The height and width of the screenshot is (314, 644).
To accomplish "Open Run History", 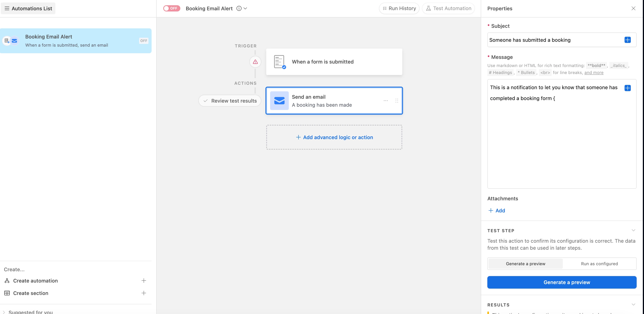I will point(399,9).
